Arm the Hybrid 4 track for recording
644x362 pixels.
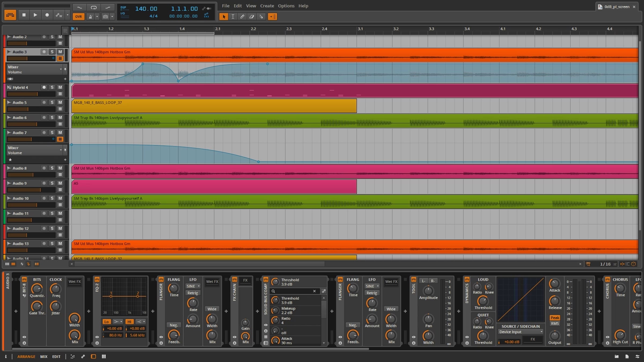pos(44,87)
